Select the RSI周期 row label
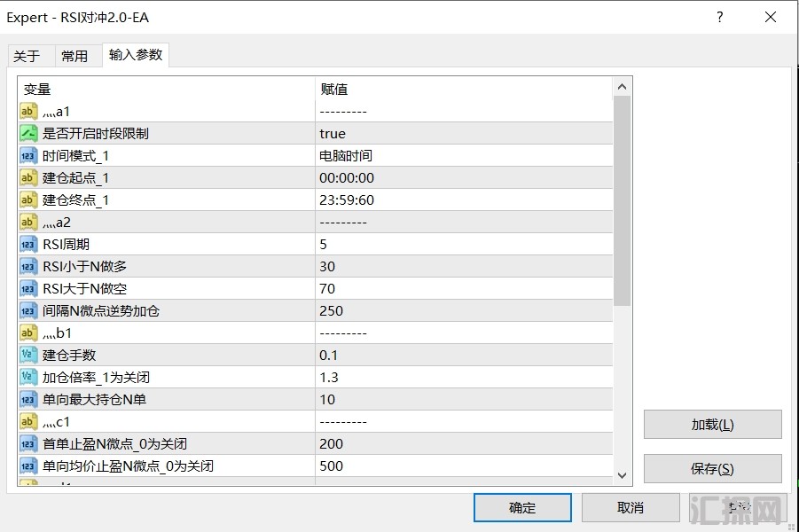The image size is (799, 532). point(66,244)
